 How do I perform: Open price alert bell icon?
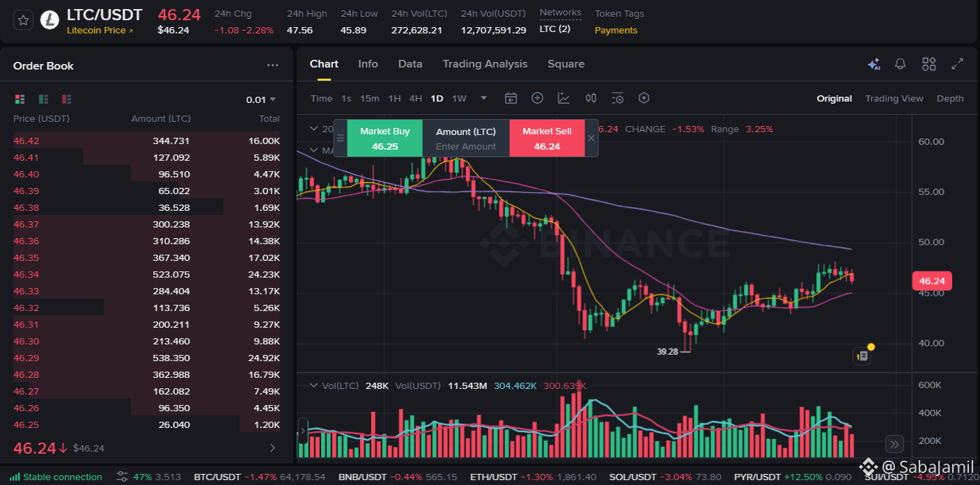tap(900, 64)
